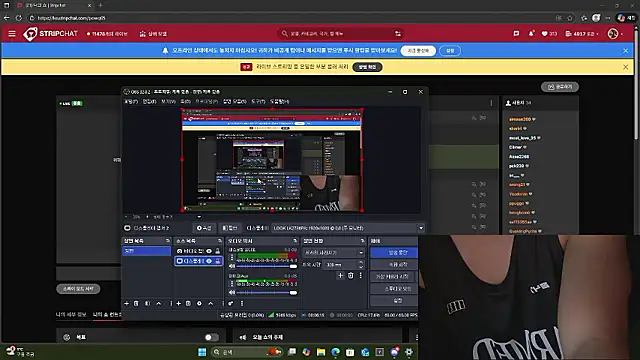Remove selected scene icon

tap(136, 303)
